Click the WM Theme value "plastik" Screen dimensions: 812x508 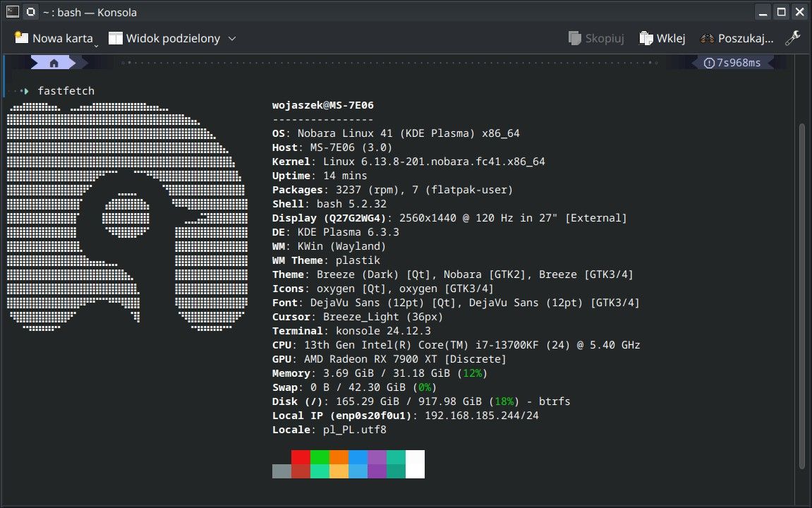tap(358, 260)
